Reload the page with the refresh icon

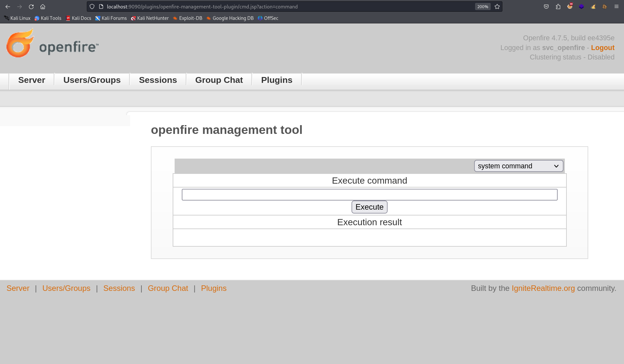[x=31, y=6]
